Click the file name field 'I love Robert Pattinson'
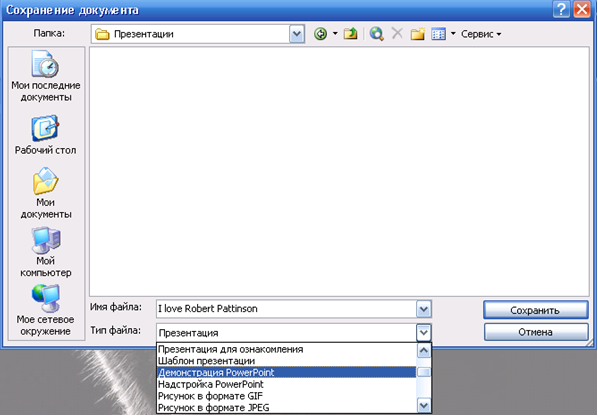The image size is (598, 416). tap(286, 309)
